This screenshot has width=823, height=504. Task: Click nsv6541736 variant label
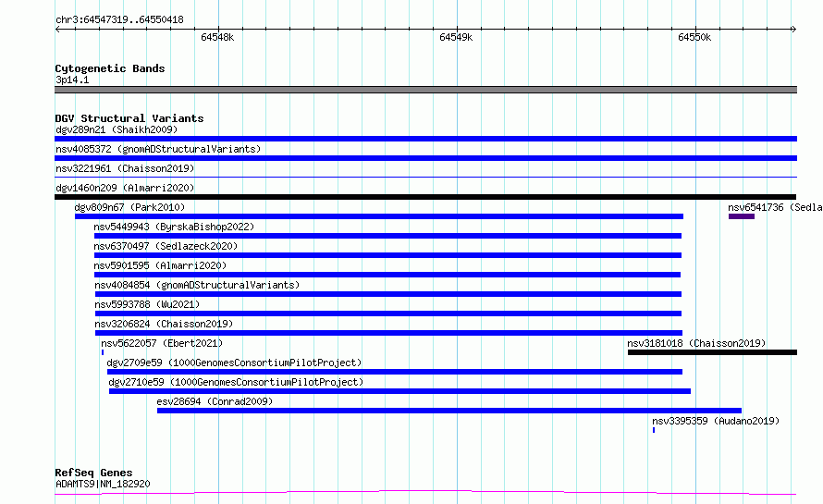pyautogui.click(x=775, y=207)
